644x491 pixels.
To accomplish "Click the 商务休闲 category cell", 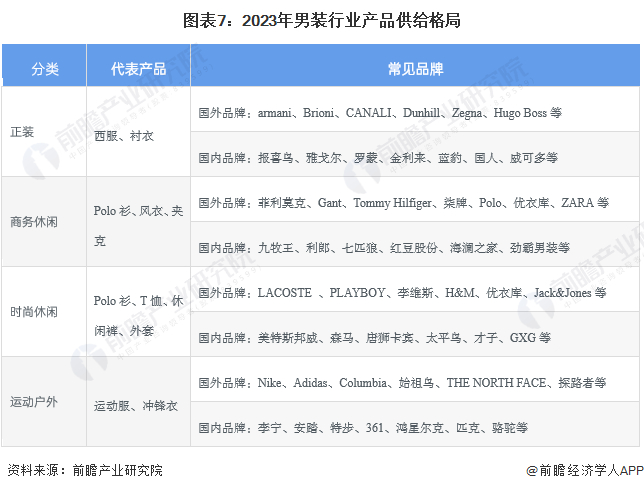I will point(44,221).
